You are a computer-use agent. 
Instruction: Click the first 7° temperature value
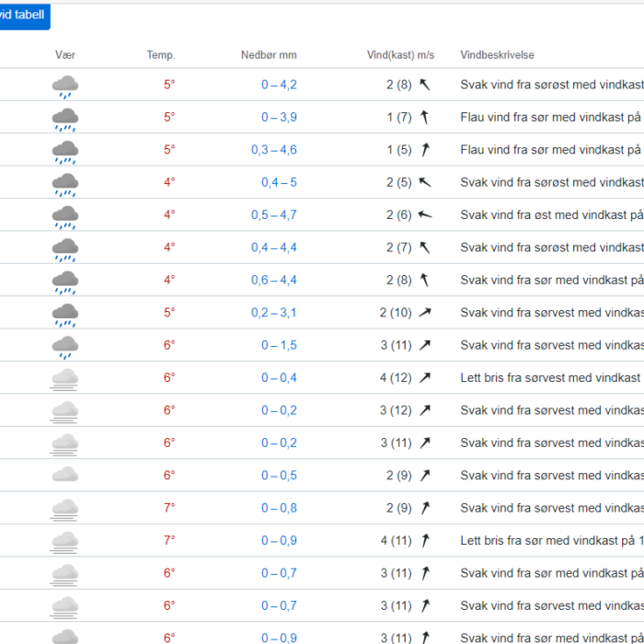tap(169, 508)
